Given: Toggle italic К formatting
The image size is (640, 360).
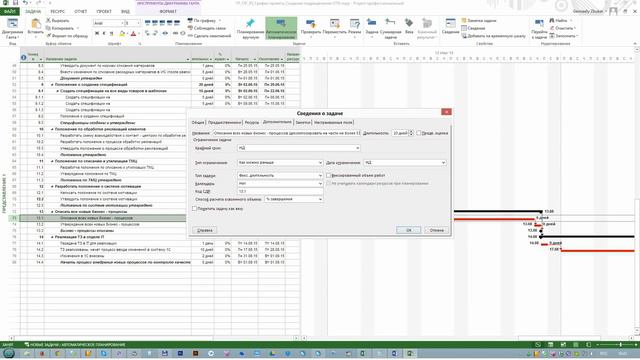Looking at the screenshot, I should point(104,33).
